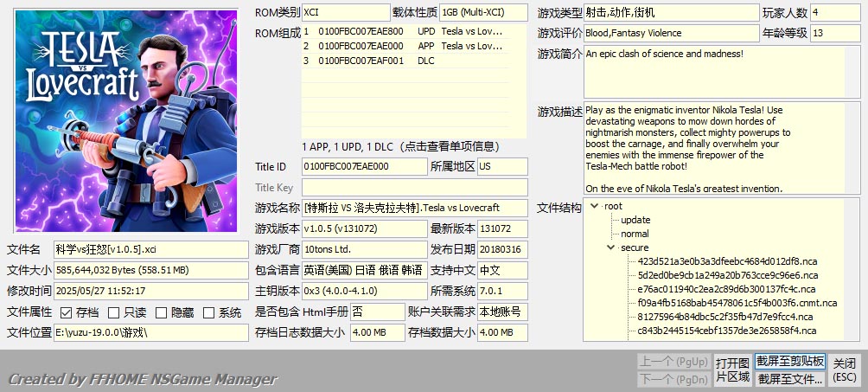Click the 文件位置 E:\yuzu-19.0.0 path field
The width and height of the screenshot is (868, 392).
click(151, 332)
